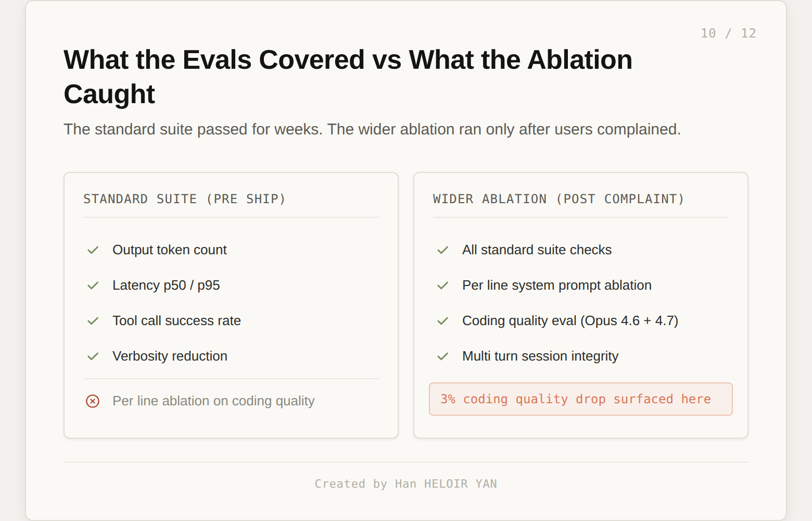The image size is (812, 521).
Task: Click the Coding quality eval (Opus 4.6 + 4.7) text
Action: 570,321
